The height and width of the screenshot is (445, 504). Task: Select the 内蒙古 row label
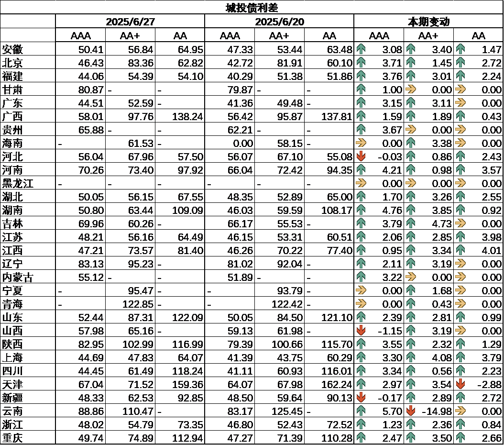click(18, 277)
